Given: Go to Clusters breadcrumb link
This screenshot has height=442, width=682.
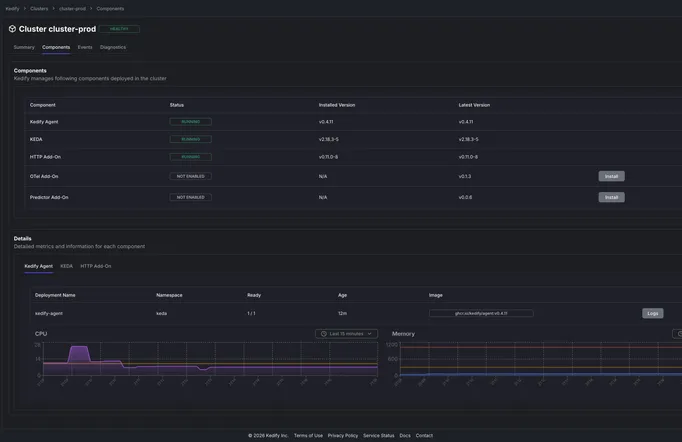Looking at the screenshot, I should click(39, 8).
